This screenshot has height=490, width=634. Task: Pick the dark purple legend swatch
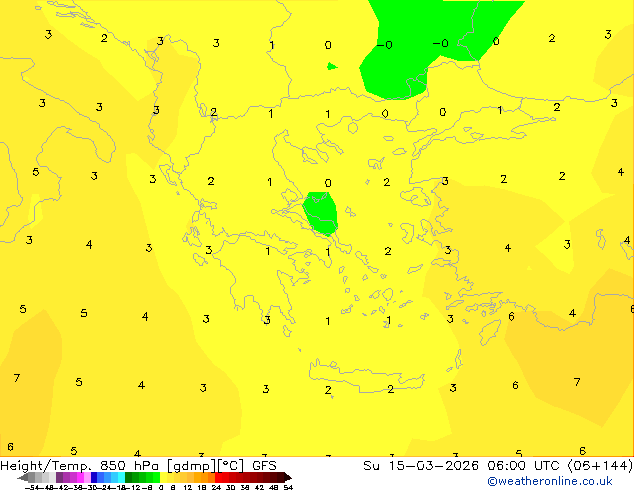point(59,478)
